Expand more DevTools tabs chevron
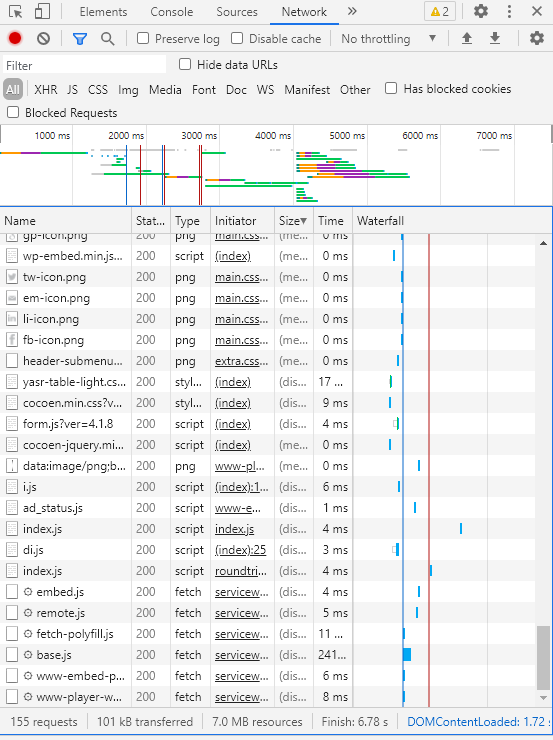Screen dimensions: 553x740 coord(352,11)
